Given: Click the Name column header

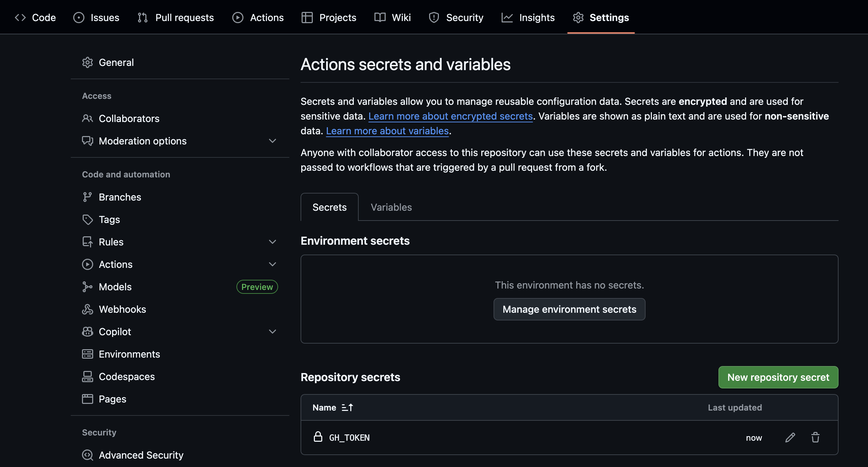Looking at the screenshot, I should click(324, 407).
